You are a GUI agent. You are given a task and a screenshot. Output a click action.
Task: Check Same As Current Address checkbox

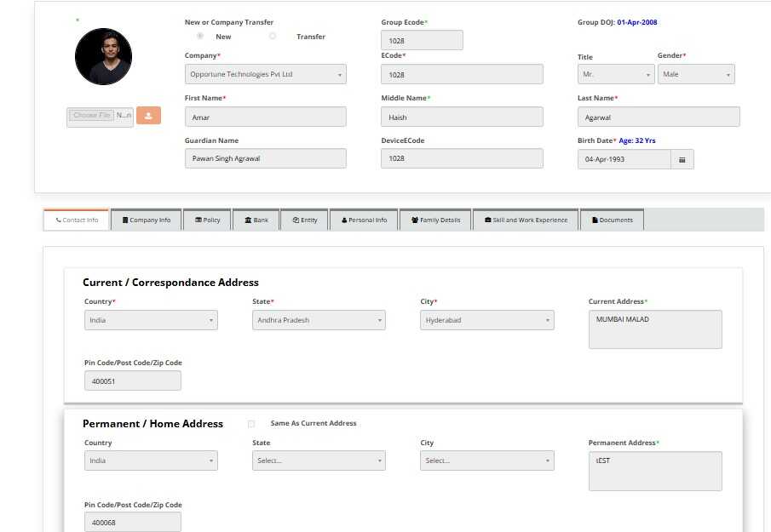pyautogui.click(x=251, y=423)
